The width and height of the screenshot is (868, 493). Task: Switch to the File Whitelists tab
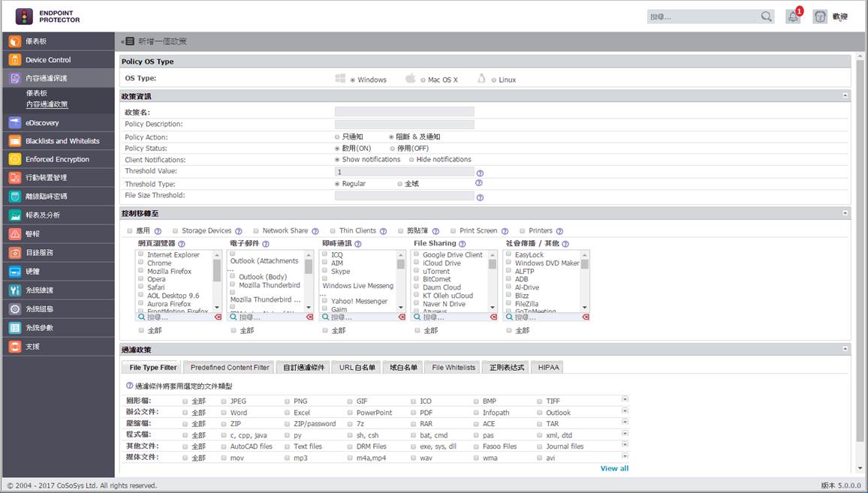click(x=454, y=368)
